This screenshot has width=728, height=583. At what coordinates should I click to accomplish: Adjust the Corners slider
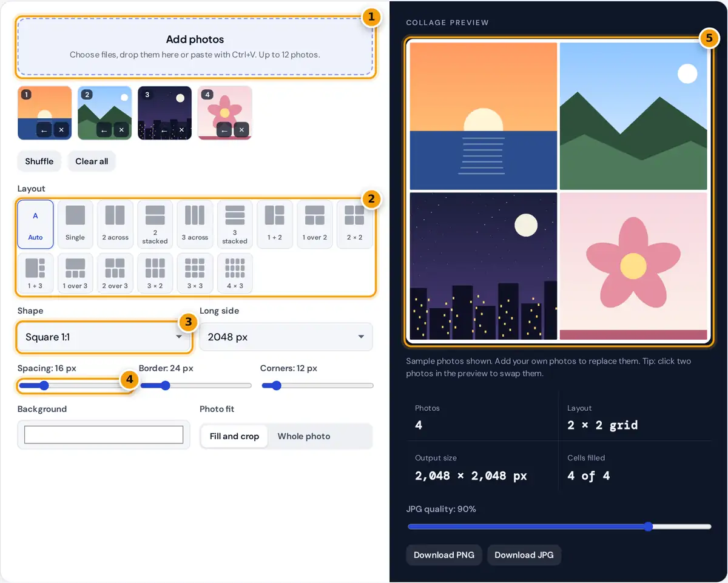tap(317, 386)
